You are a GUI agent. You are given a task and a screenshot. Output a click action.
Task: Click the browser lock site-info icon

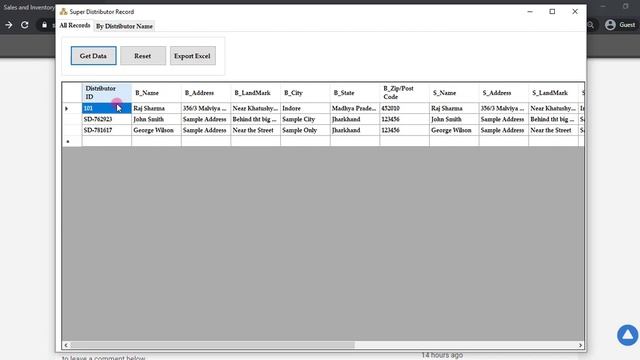[x=44, y=25]
